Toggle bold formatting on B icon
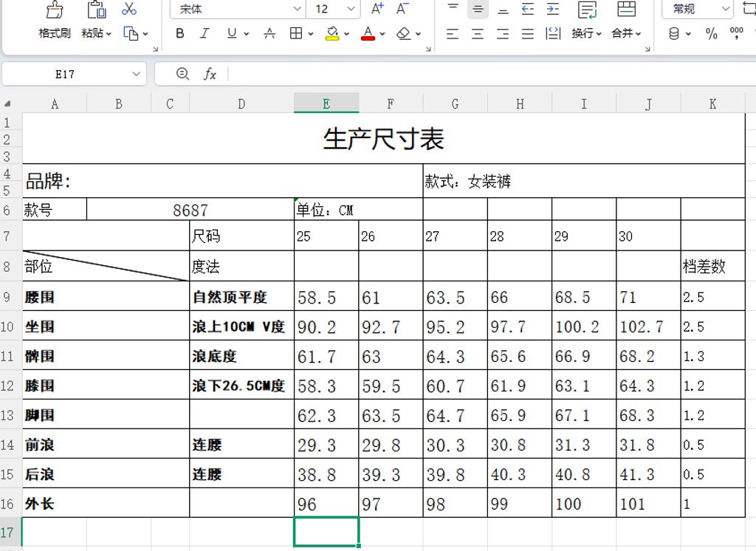756x551 pixels. [x=179, y=33]
